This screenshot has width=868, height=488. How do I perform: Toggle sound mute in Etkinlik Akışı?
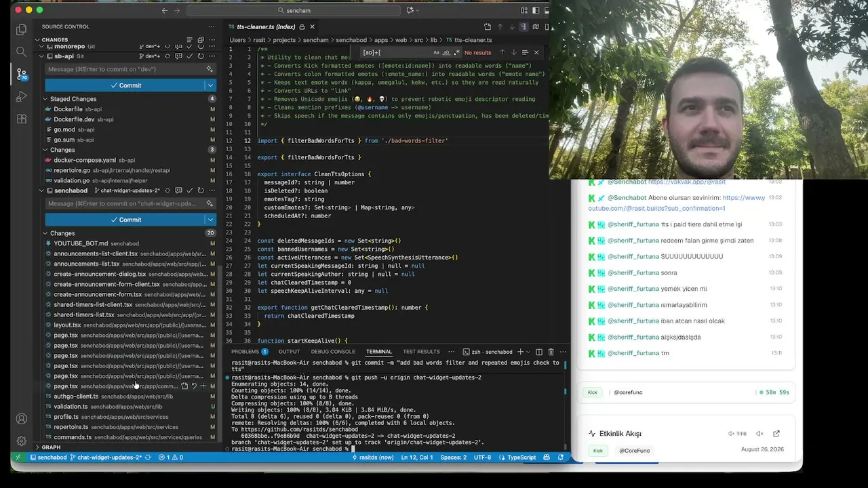(x=759, y=434)
